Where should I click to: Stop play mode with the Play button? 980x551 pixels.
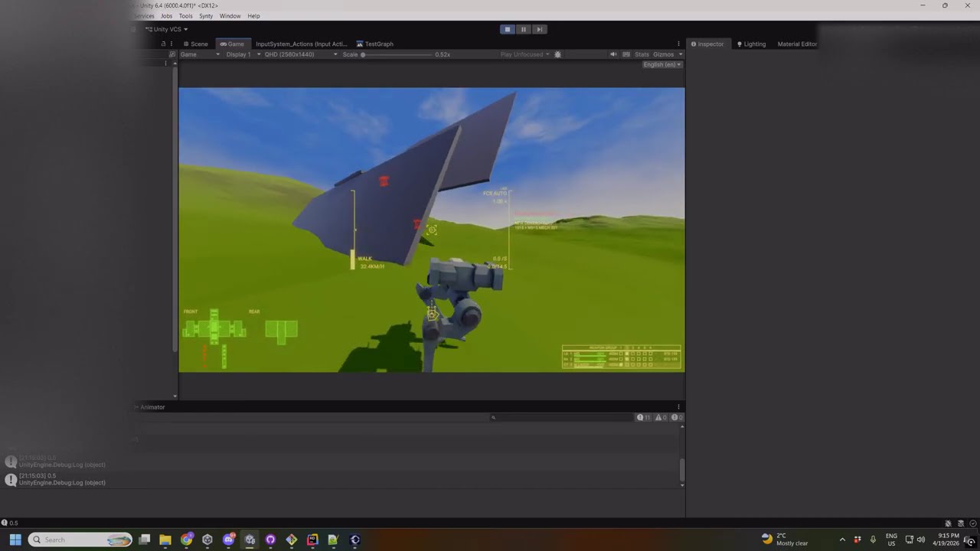(x=507, y=29)
